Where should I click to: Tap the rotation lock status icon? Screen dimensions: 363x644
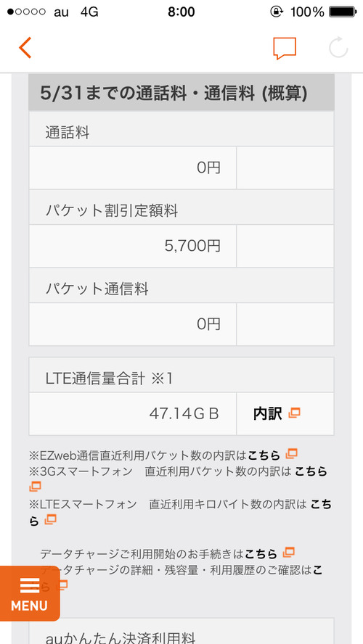[277, 12]
